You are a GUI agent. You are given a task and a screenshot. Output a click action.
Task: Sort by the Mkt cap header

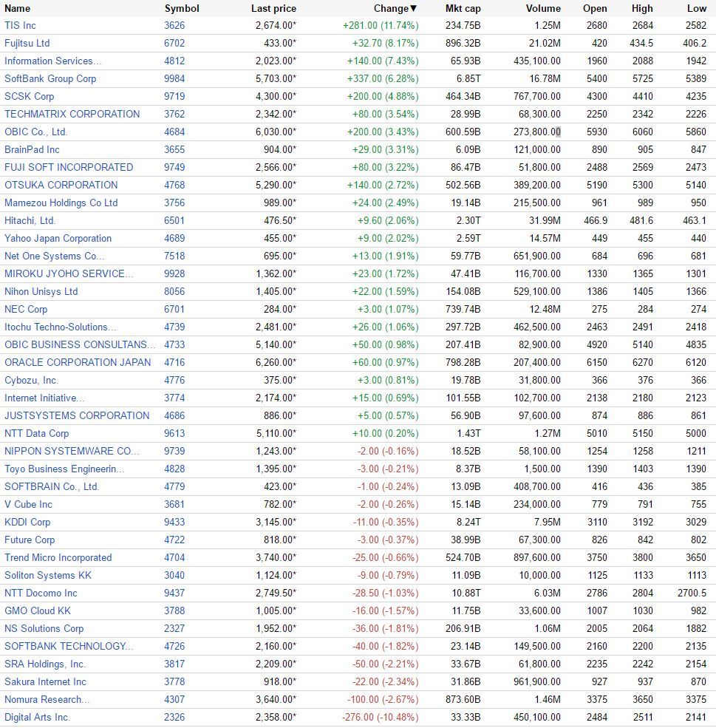click(x=463, y=8)
